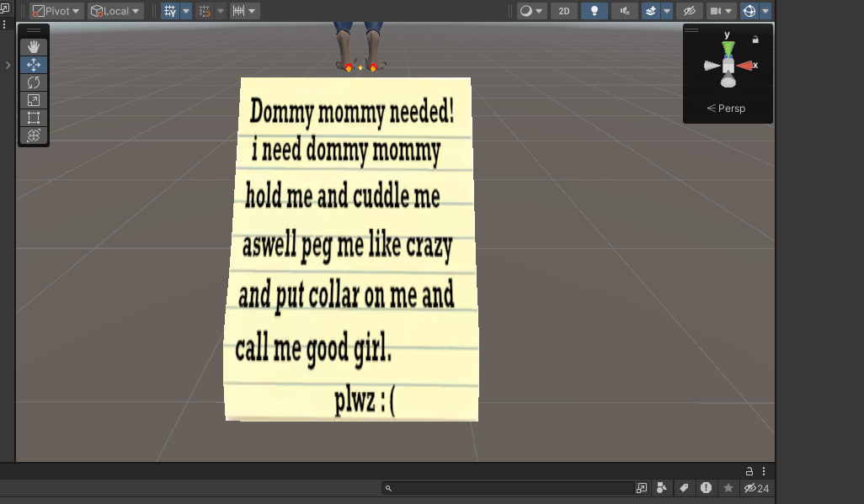Select the Scale tool
The height and width of the screenshot is (504, 864).
pyautogui.click(x=34, y=100)
